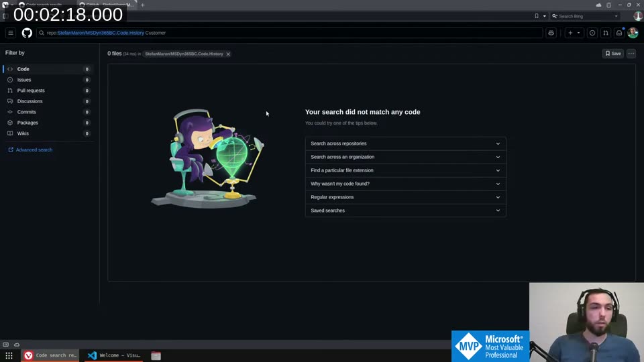
Task: Open the Search Bing engine dropdown arrow
Action: [x=616, y=16]
